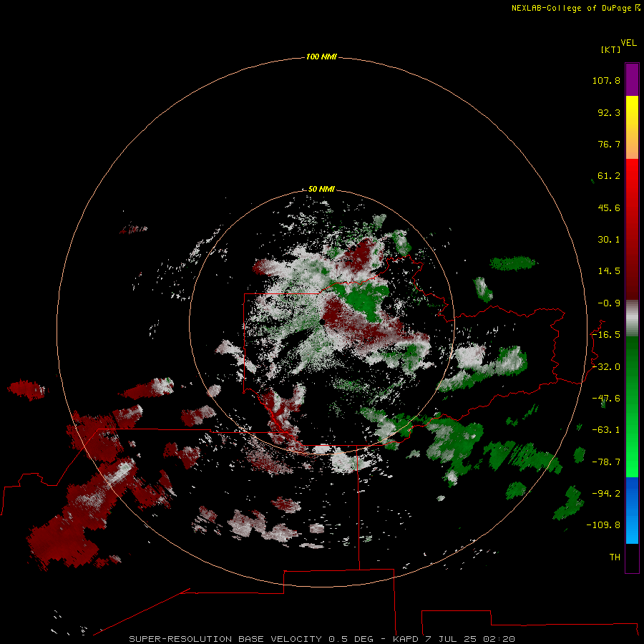Click the 92.3 legend value
The image size is (644, 644).
pyautogui.click(x=609, y=112)
